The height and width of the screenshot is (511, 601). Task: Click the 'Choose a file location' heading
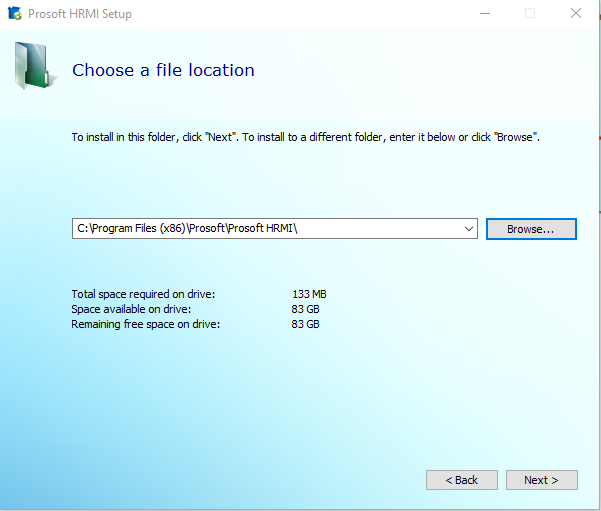(163, 70)
